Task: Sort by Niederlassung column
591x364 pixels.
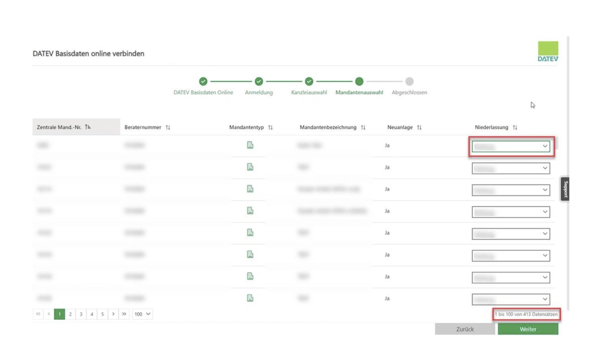Action: coord(515,127)
